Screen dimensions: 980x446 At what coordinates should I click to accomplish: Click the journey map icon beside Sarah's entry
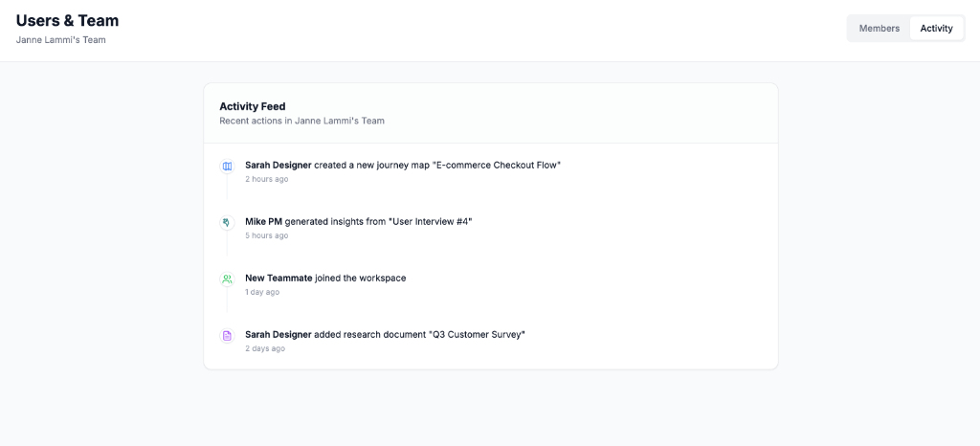point(227,167)
